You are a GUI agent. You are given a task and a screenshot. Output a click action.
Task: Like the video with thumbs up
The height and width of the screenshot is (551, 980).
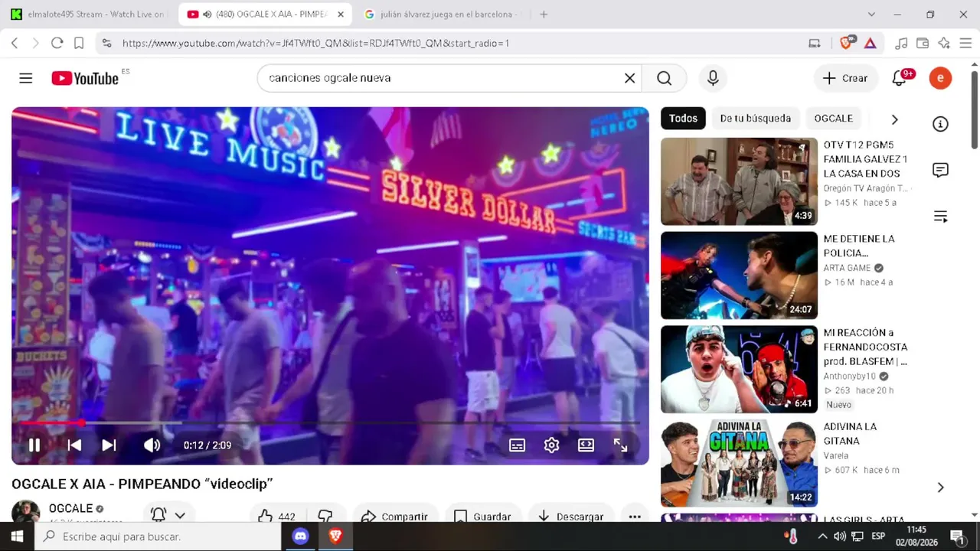[x=276, y=517]
